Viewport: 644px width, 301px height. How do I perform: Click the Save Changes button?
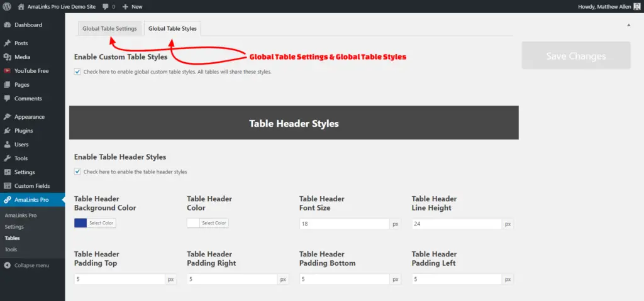point(576,55)
